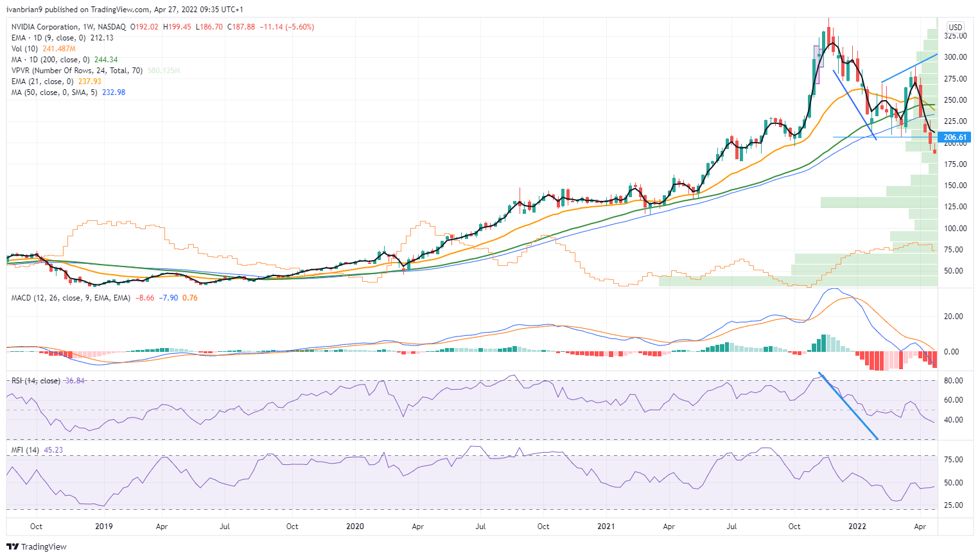Click the MA 1D (200, close, 0) legend

(x=51, y=60)
